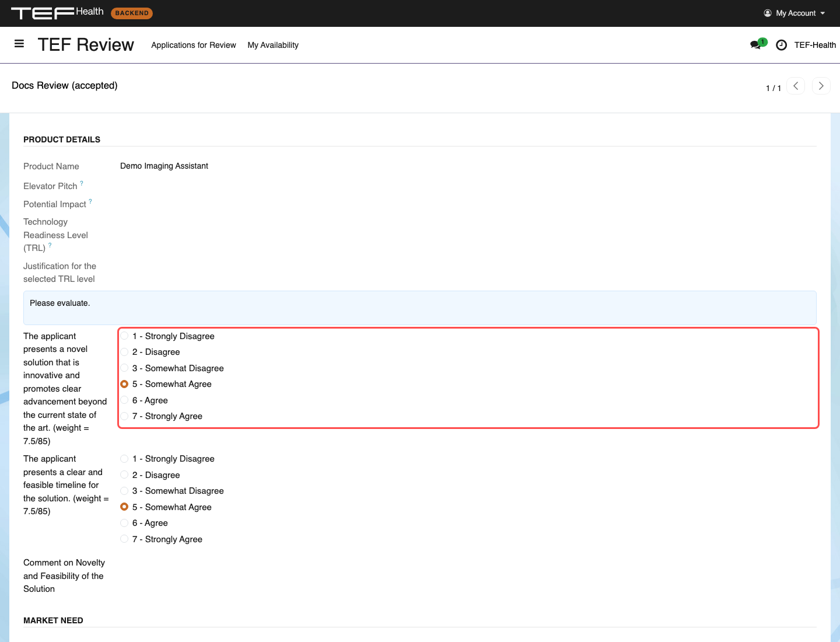Click the Comment on Novelty and Feasibility field
This screenshot has height=642, width=840.
[x=468, y=575]
